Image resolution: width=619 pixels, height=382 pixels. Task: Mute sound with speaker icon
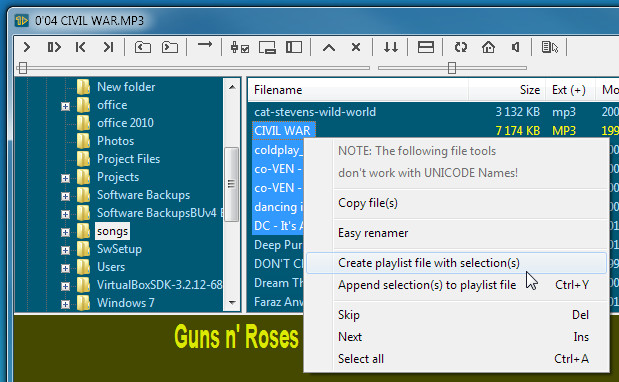click(515, 47)
